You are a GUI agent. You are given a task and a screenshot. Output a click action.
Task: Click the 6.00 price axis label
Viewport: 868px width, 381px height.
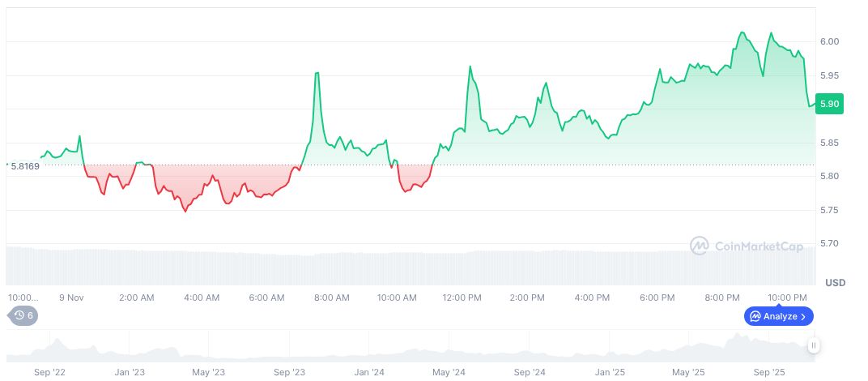point(828,41)
